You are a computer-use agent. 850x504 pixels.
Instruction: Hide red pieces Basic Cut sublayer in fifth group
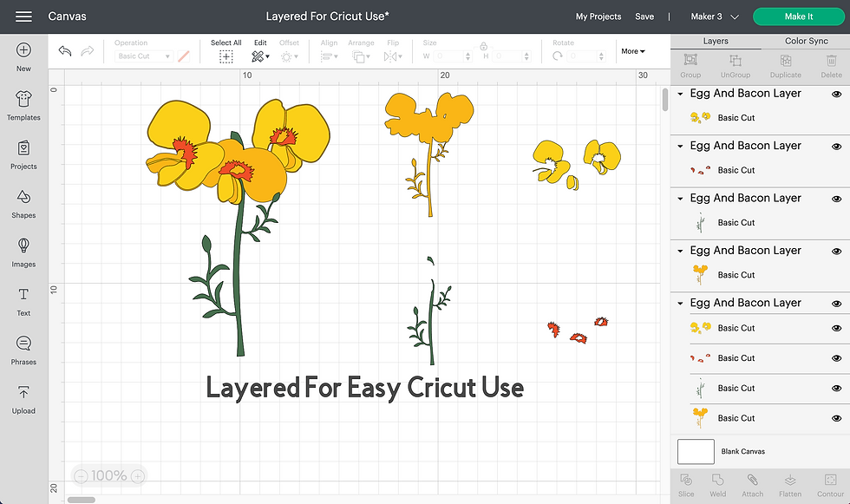[x=836, y=358]
